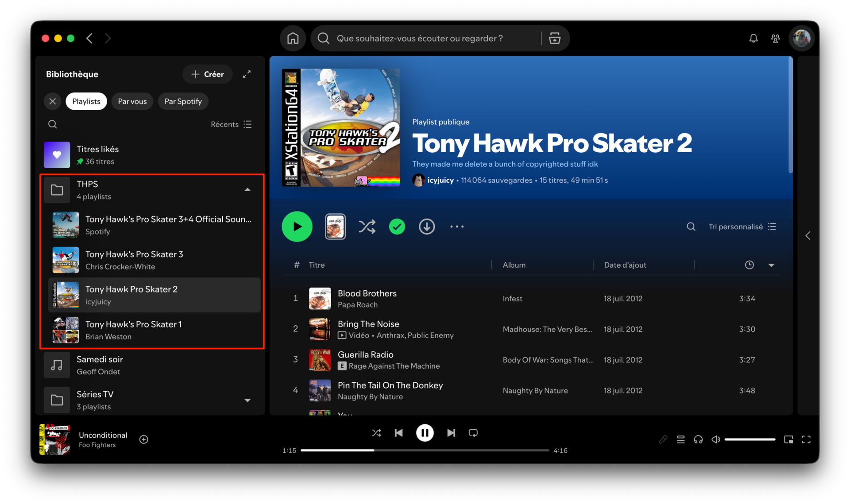The width and height of the screenshot is (850, 504).
Task: Open Tony Hawk's Pro Skater 3+4 Official Soundtrack
Action: click(x=154, y=225)
